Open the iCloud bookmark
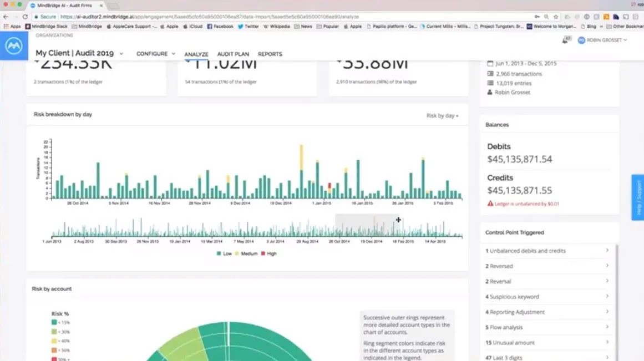The image size is (644, 361). click(x=192, y=26)
